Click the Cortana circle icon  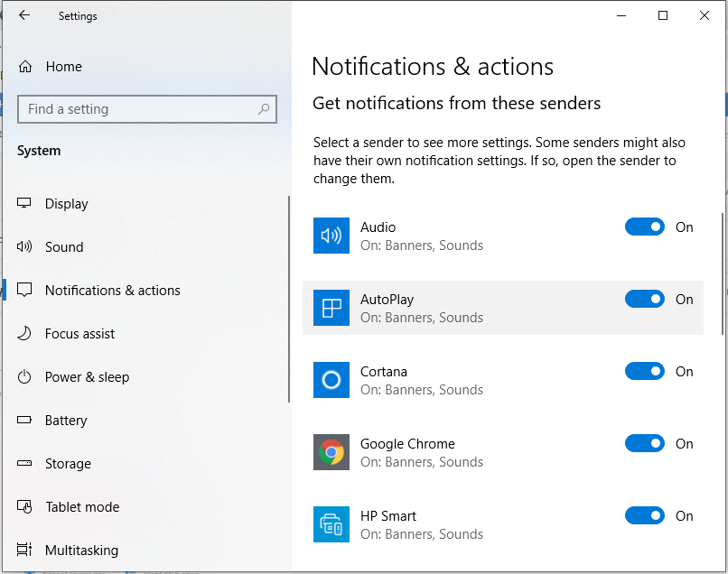click(x=331, y=380)
